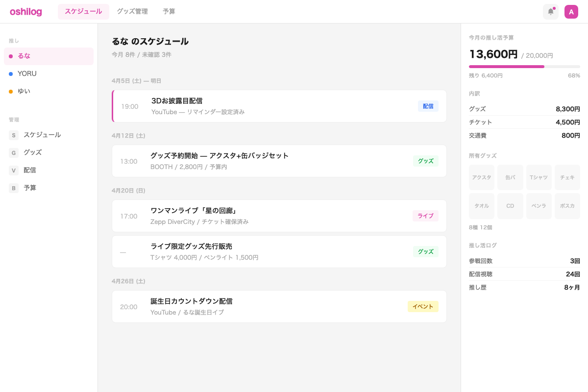Open スケジュール in the sidebar
This screenshot has width=588, height=392.
[42, 135]
